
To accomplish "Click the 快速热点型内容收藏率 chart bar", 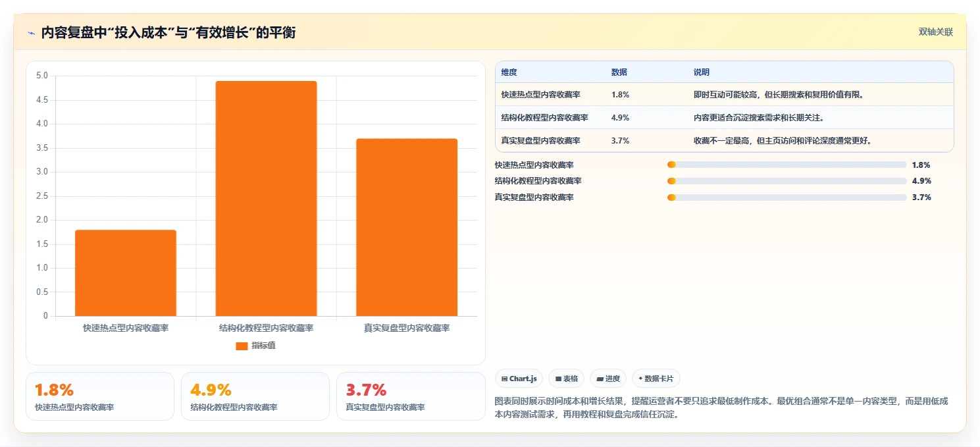I will pyautogui.click(x=126, y=273).
